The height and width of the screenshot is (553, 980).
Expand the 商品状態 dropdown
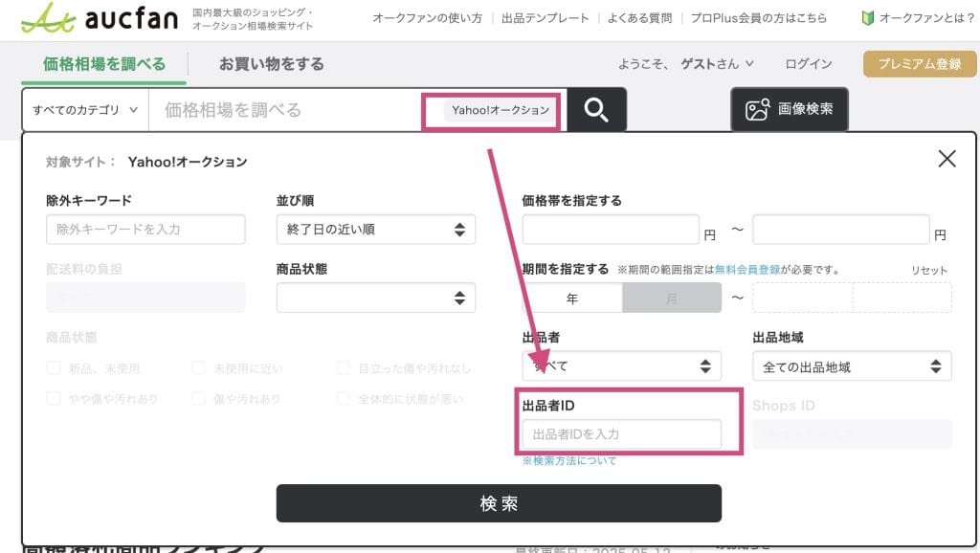click(x=375, y=298)
